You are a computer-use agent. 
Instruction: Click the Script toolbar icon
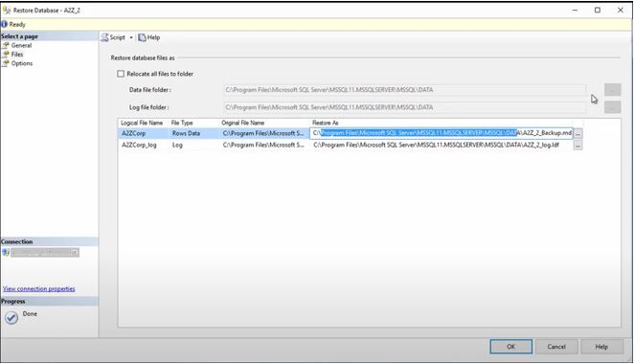pos(105,37)
